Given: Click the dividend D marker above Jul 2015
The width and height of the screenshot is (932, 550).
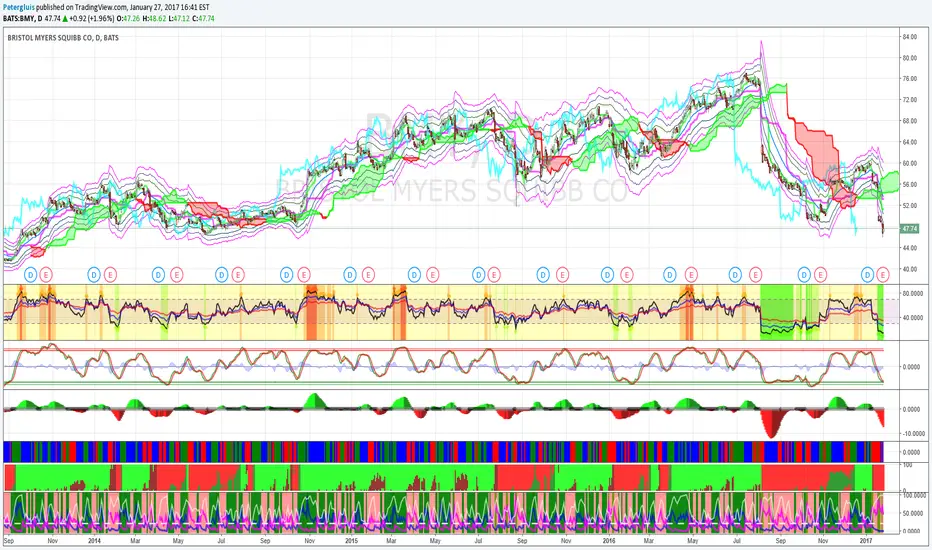Looking at the screenshot, I should coord(478,275).
